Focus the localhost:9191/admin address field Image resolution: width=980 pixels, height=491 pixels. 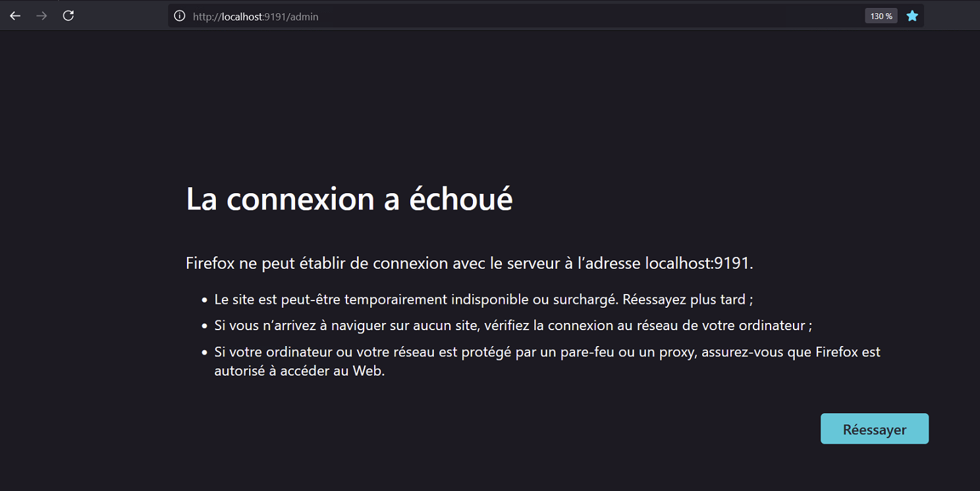(x=527, y=16)
